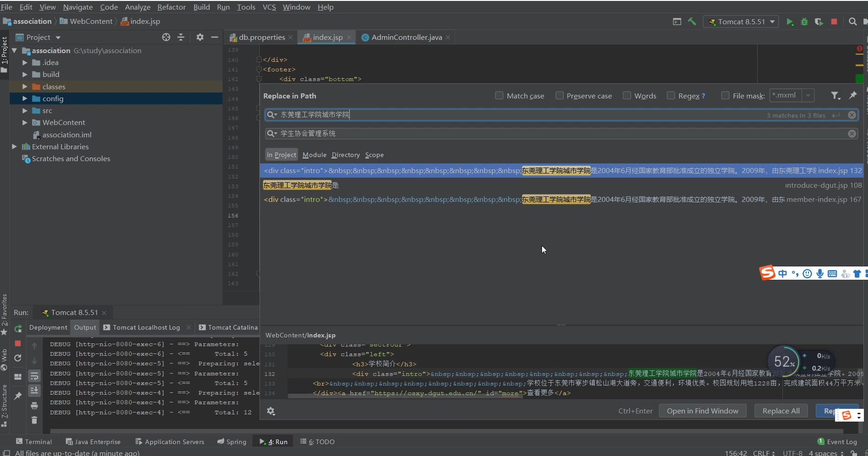Toggle the Words checkbox
This screenshot has width=868, height=456.
(x=627, y=96)
